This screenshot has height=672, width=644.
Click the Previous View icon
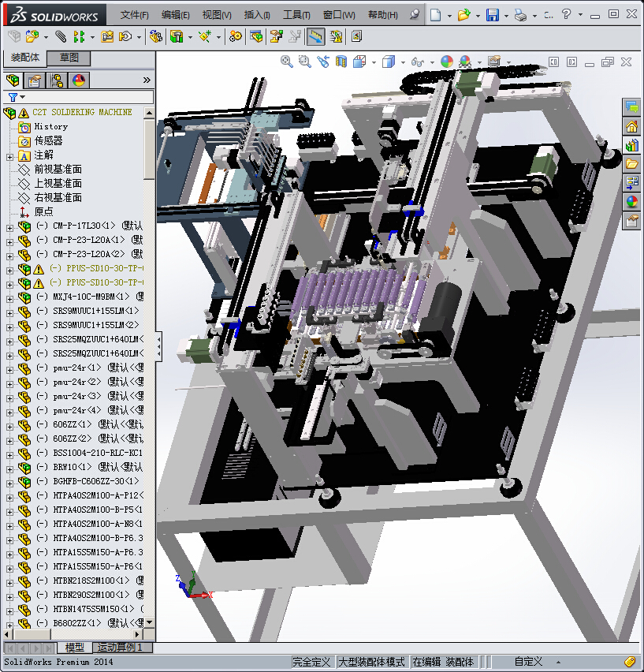323,62
